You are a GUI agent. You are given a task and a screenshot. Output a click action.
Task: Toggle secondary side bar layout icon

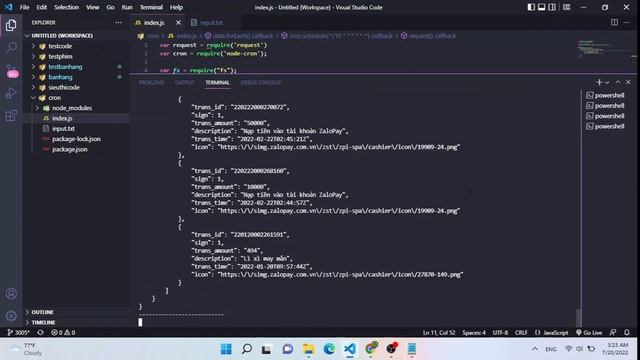[x=552, y=7]
